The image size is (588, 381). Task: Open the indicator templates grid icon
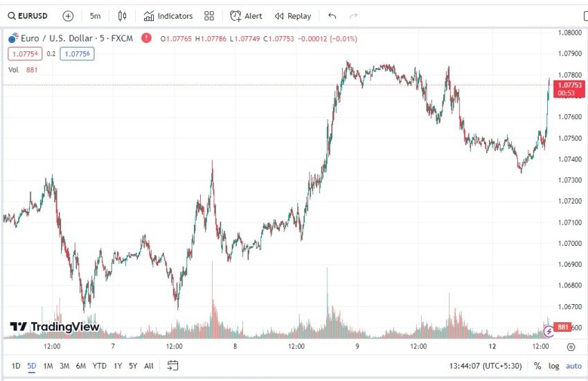(209, 16)
